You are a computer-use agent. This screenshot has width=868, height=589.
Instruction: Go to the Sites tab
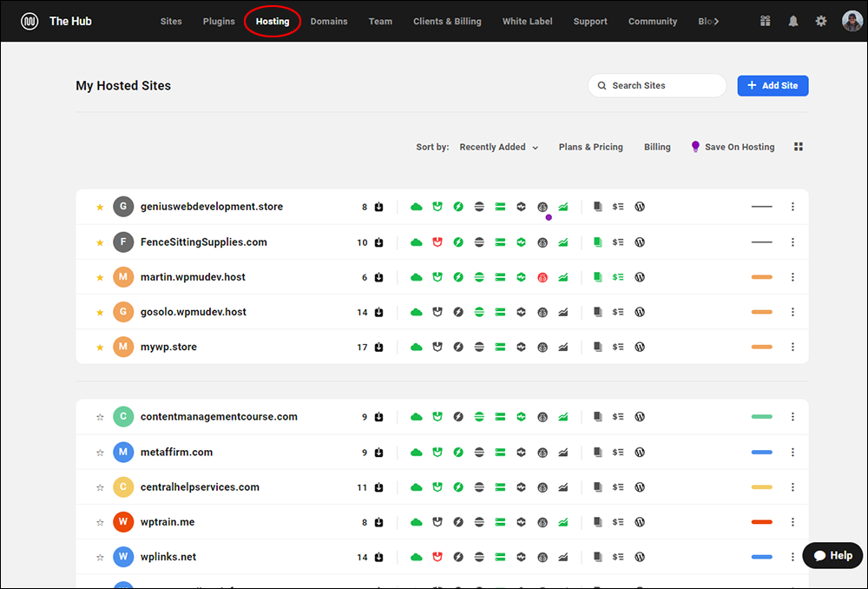point(171,21)
